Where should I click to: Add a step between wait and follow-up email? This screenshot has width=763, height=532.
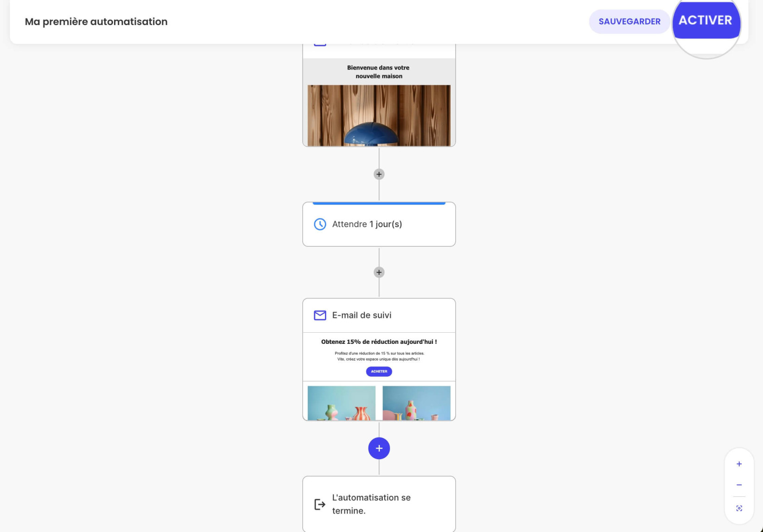tap(379, 272)
